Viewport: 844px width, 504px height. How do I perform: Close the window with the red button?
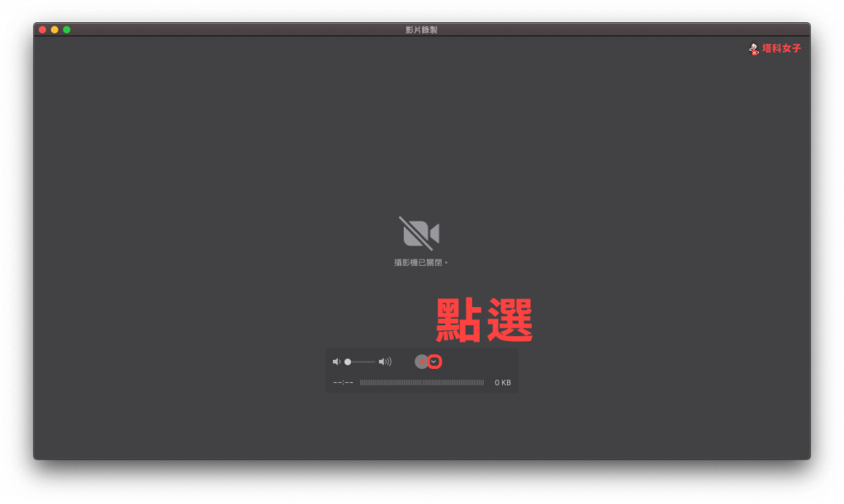43,30
